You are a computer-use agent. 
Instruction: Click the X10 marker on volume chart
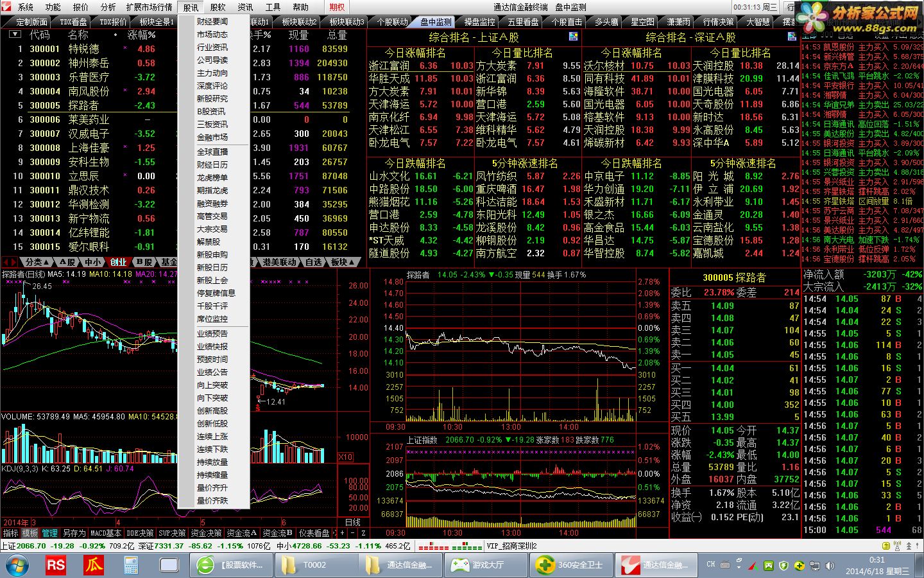tap(345, 457)
